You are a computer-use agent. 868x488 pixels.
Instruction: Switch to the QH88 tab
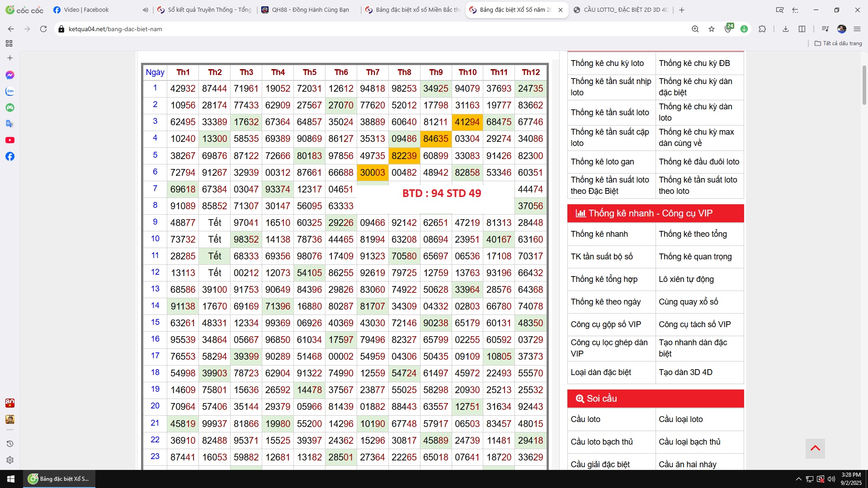310,10
